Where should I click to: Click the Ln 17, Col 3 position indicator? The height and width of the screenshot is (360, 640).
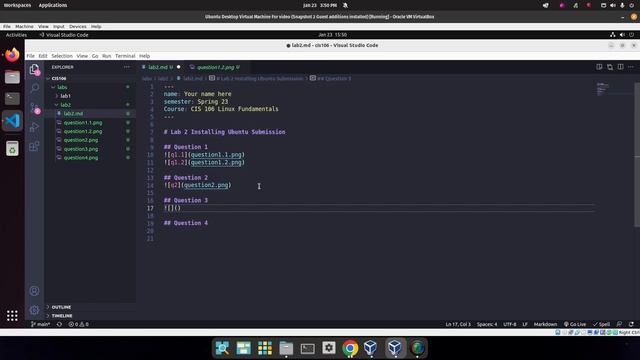458,324
